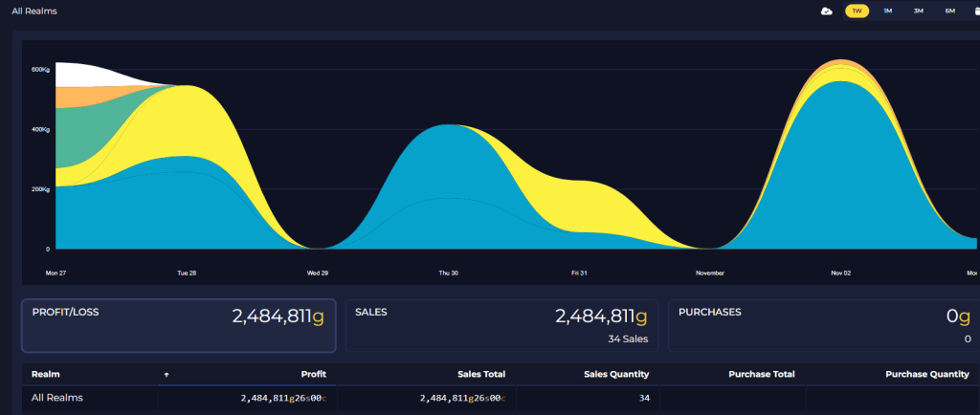Switch chart to 6M time range
The width and height of the screenshot is (980, 415).
click(x=949, y=11)
